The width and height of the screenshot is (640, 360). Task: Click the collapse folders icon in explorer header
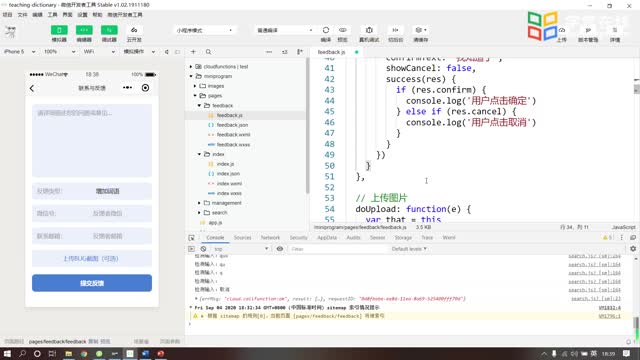(284, 52)
